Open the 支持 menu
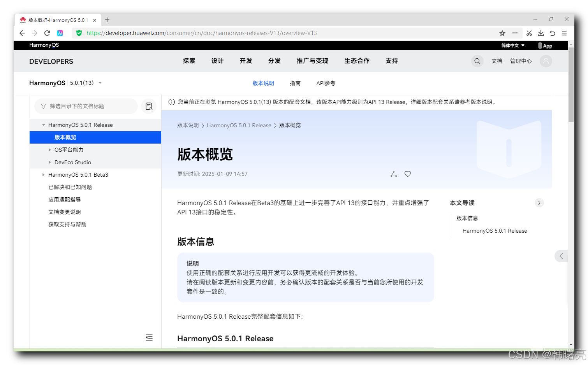This screenshot has height=365, width=588. click(392, 61)
